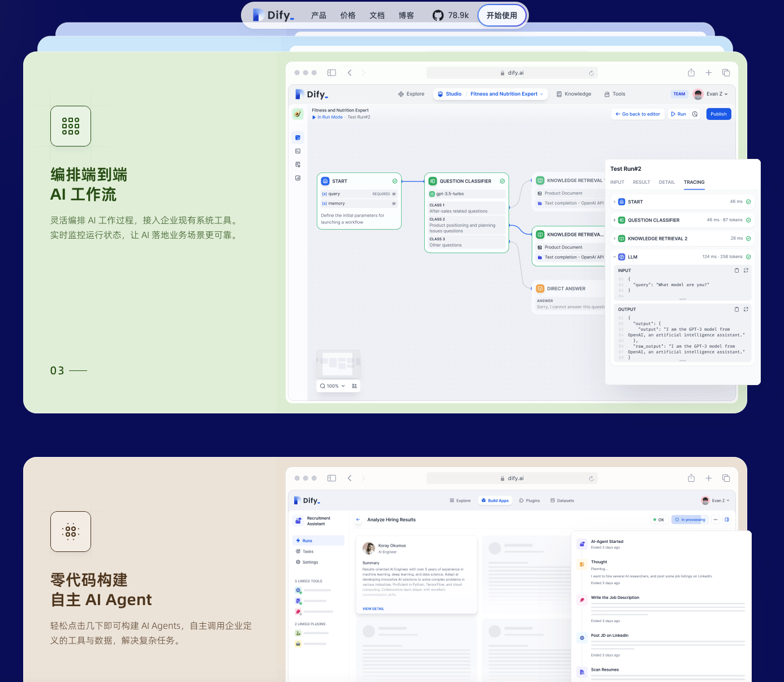Open the 产品 menu in the top navigation

[x=318, y=15]
